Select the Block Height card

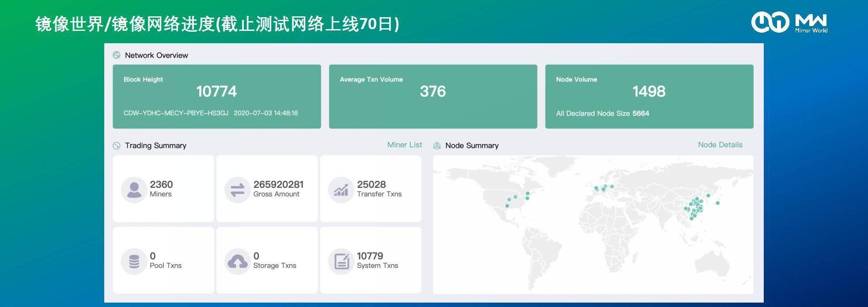point(216,97)
